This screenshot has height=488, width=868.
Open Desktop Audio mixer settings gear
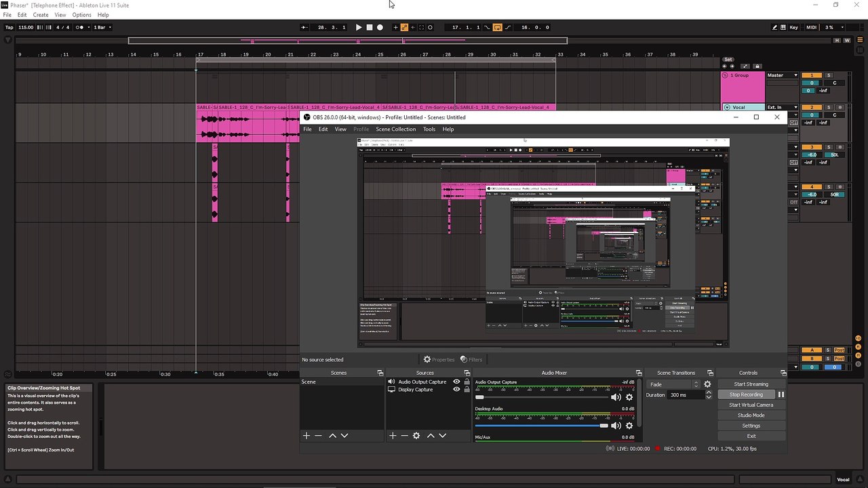pyautogui.click(x=629, y=426)
